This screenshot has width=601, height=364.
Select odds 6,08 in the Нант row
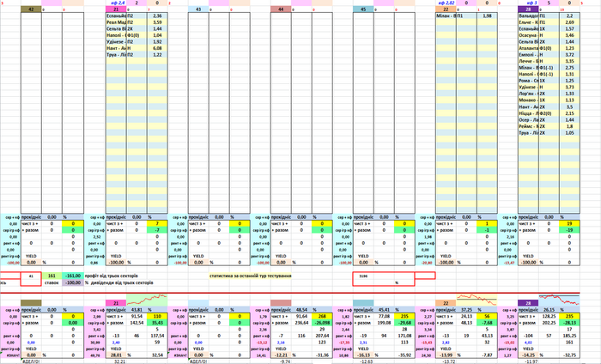click(157, 49)
